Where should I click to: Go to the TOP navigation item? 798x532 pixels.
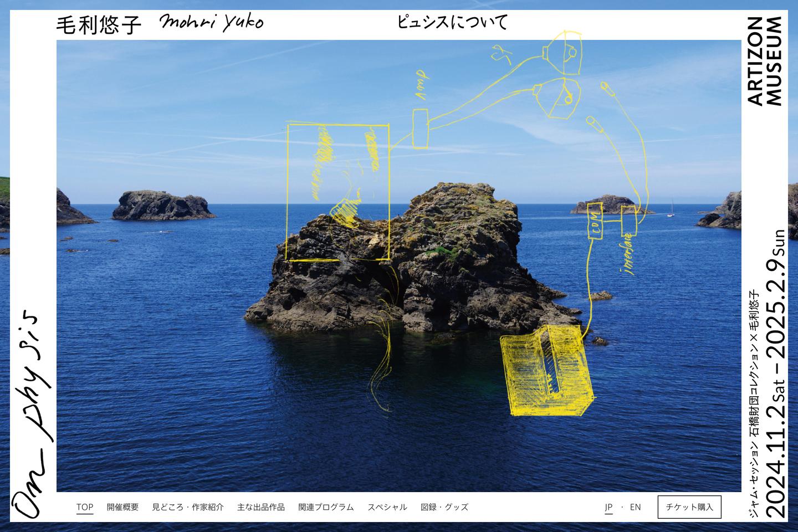tap(85, 507)
